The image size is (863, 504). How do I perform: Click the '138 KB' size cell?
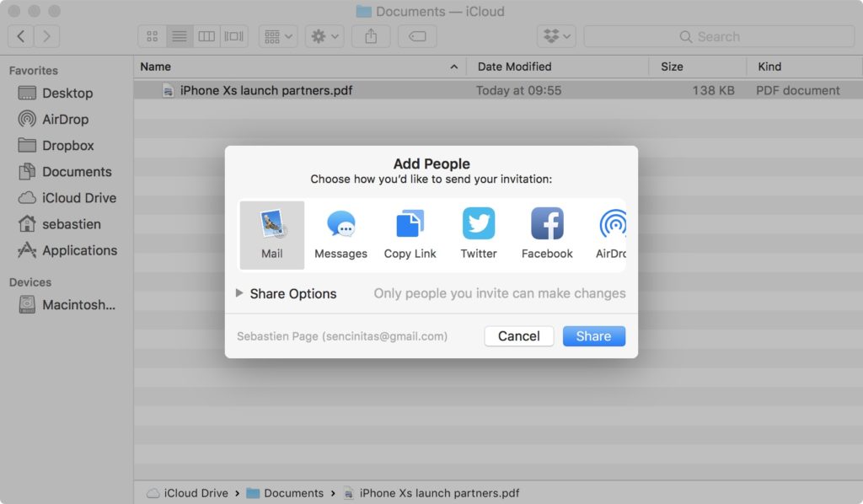point(713,90)
